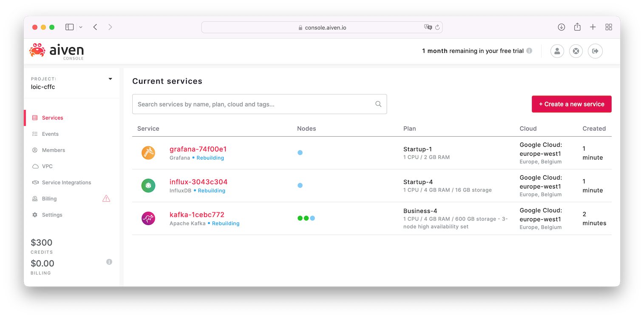Open the influx-3043c304 service link

[x=199, y=182]
